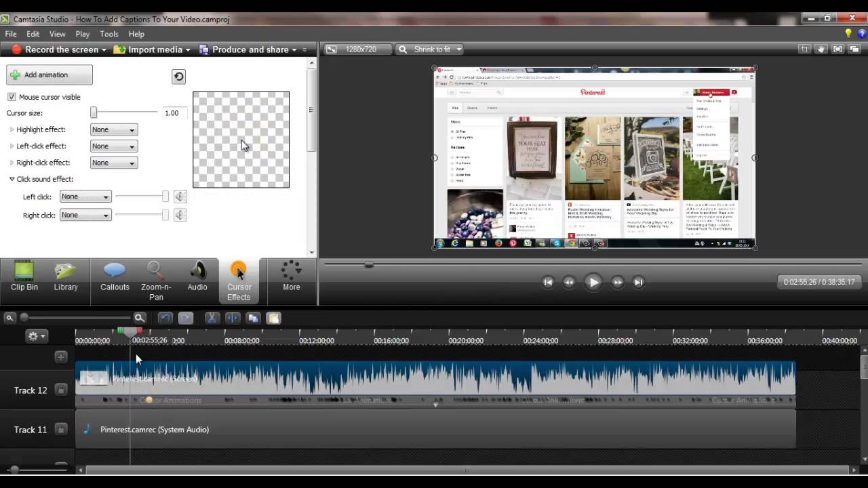Toggle the lock on Track 11

click(x=61, y=430)
